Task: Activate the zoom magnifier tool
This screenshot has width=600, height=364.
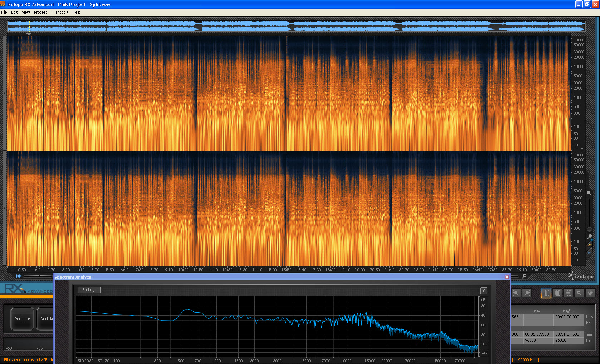Action: coord(579,293)
